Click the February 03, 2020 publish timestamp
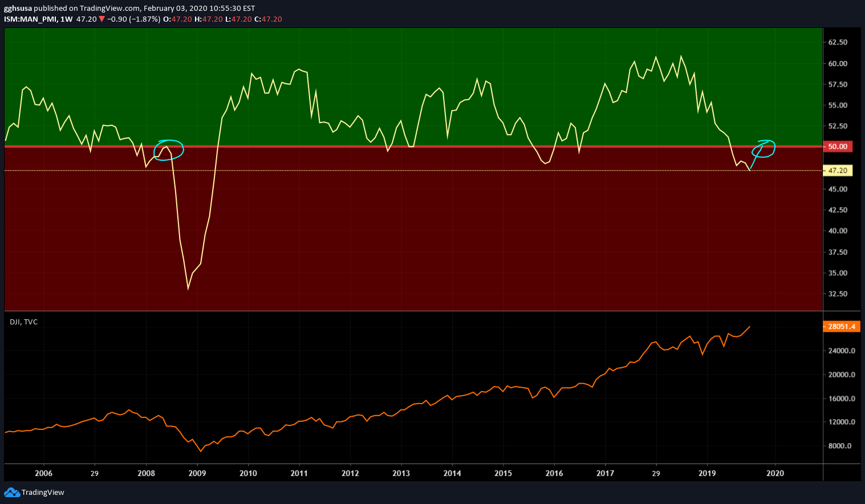 coord(199,9)
